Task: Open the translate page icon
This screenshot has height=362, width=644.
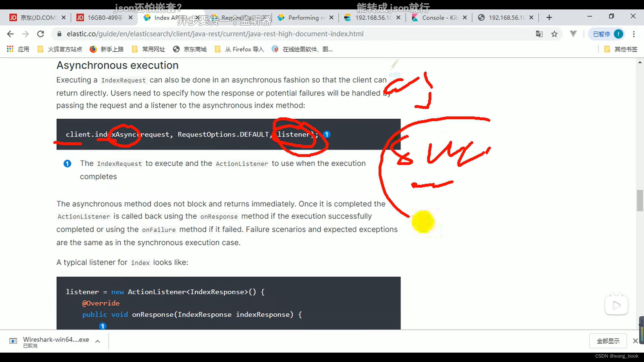Action: pyautogui.click(x=539, y=34)
